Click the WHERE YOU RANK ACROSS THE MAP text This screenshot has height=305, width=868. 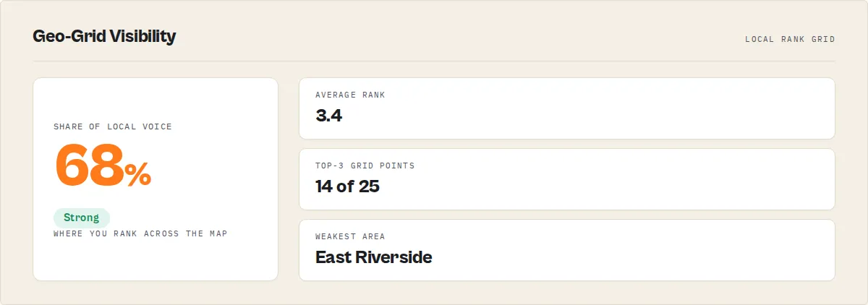pos(140,234)
